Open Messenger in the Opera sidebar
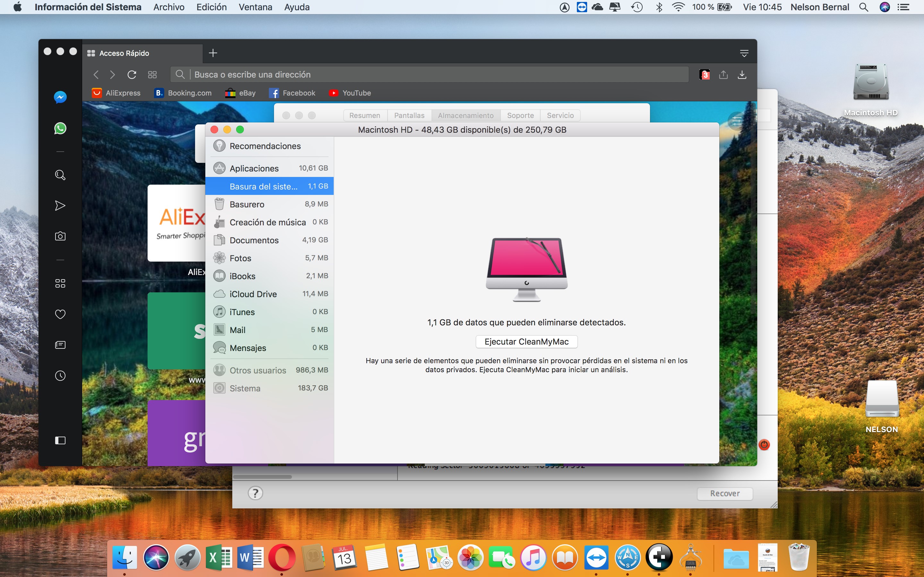 (x=60, y=97)
